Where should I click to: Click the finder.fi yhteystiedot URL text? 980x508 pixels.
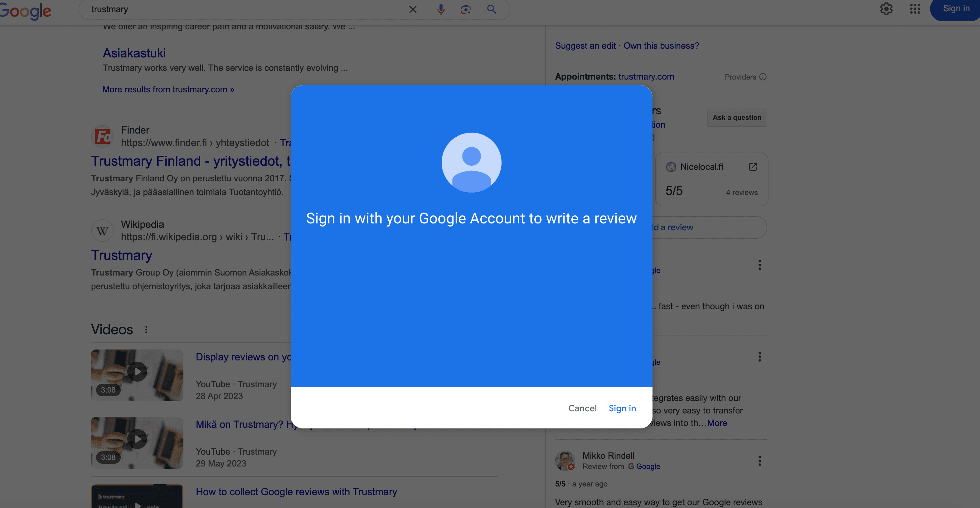[x=195, y=143]
